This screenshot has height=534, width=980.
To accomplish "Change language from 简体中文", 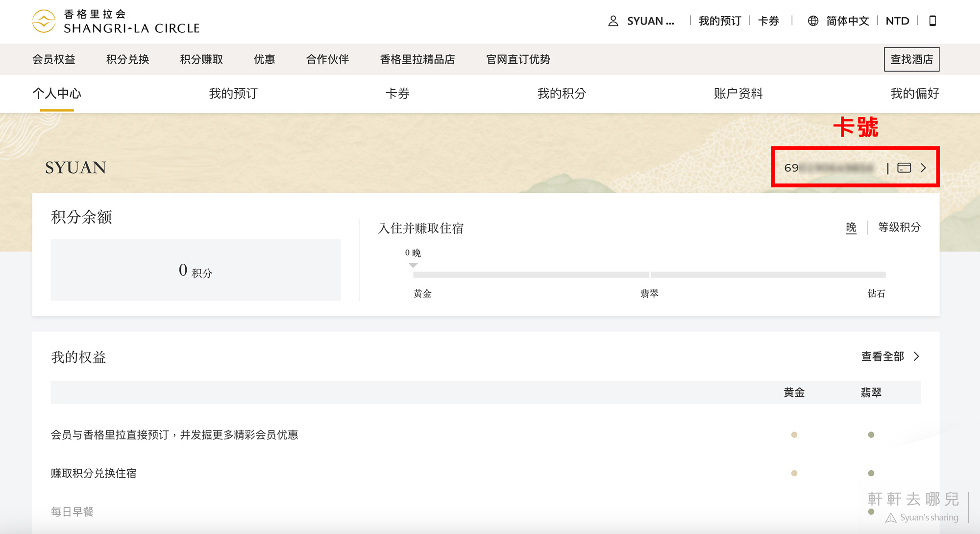I will click(x=848, y=21).
